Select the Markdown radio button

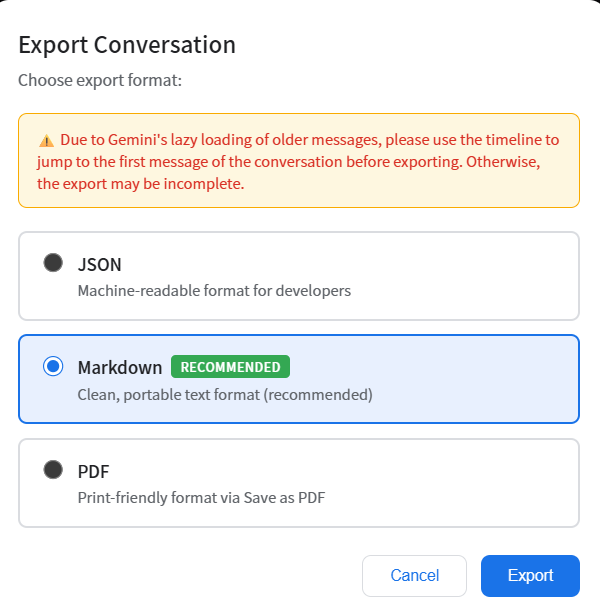point(53,367)
